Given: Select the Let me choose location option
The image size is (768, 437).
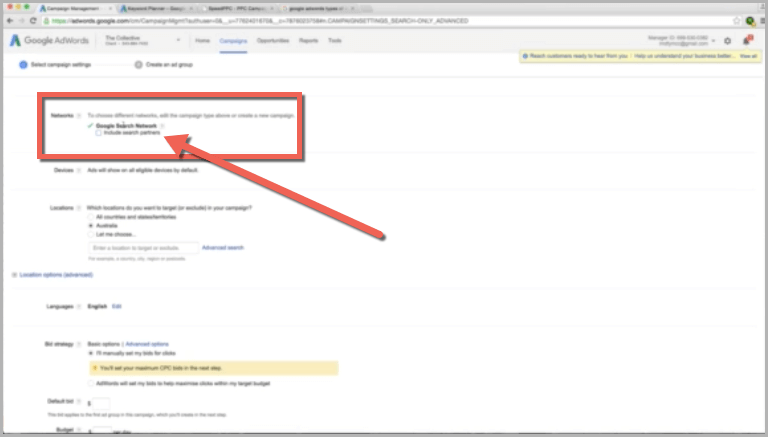Looking at the screenshot, I should [91, 235].
